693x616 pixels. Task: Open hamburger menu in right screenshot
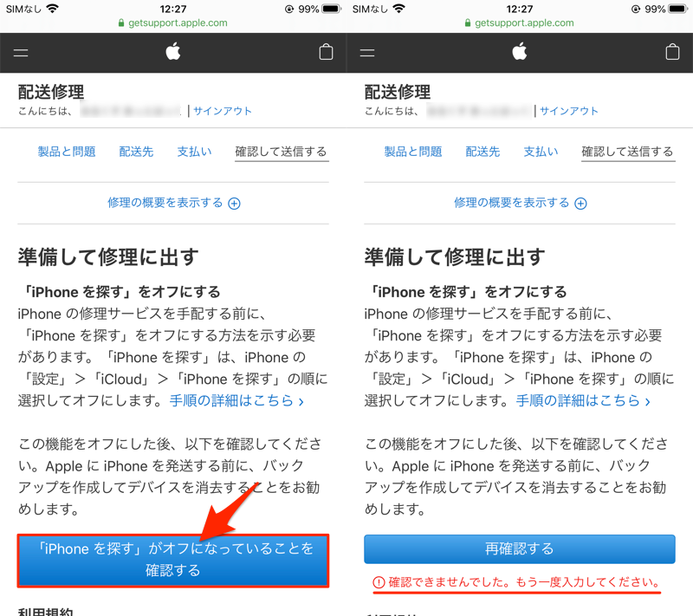pos(367,53)
